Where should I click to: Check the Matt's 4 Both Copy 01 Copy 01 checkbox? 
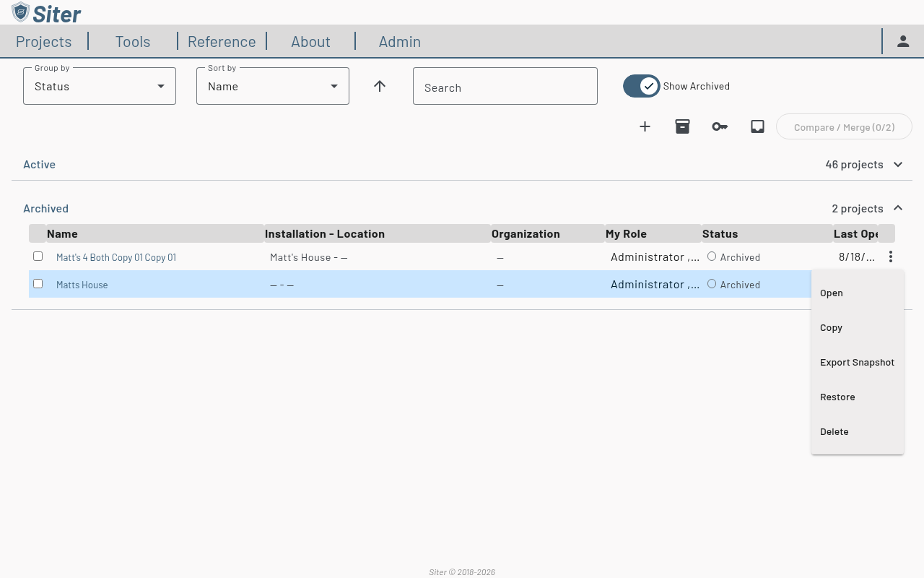tap(38, 256)
